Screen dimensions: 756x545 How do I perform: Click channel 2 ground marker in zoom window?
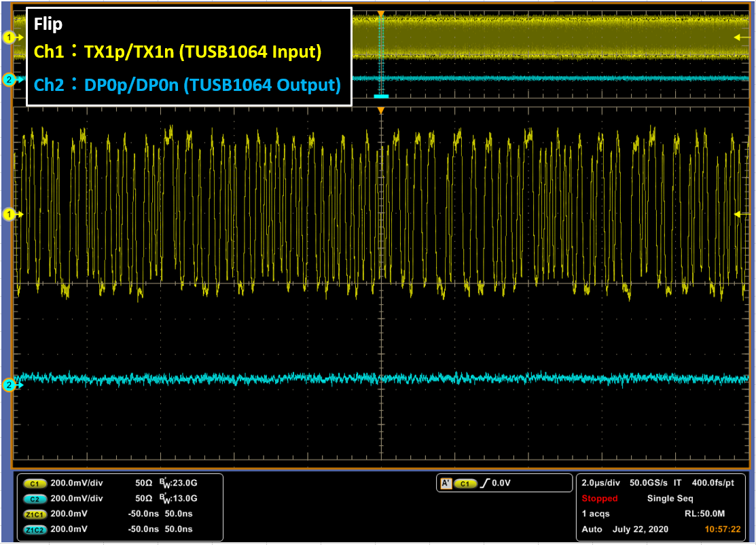[11, 385]
